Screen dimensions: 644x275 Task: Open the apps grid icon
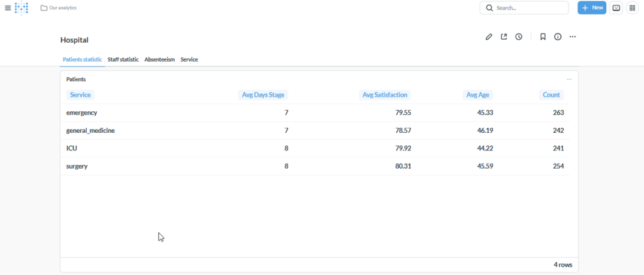pos(632,8)
